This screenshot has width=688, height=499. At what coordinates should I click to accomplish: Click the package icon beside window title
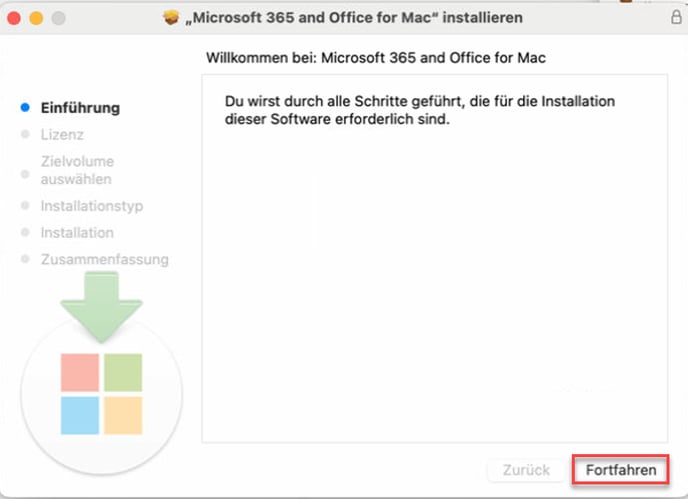171,18
